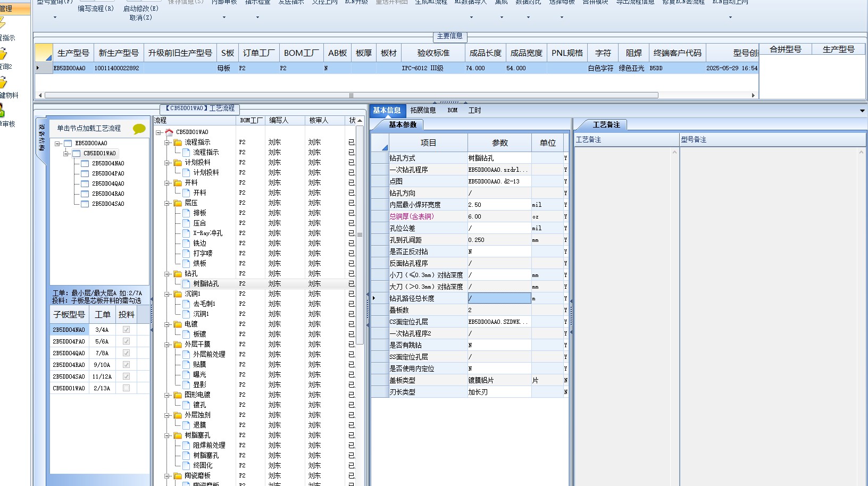This screenshot has height=486, width=868.
Task: Click the process tree vertical scrollbar thumb
Action: pyautogui.click(x=360, y=234)
